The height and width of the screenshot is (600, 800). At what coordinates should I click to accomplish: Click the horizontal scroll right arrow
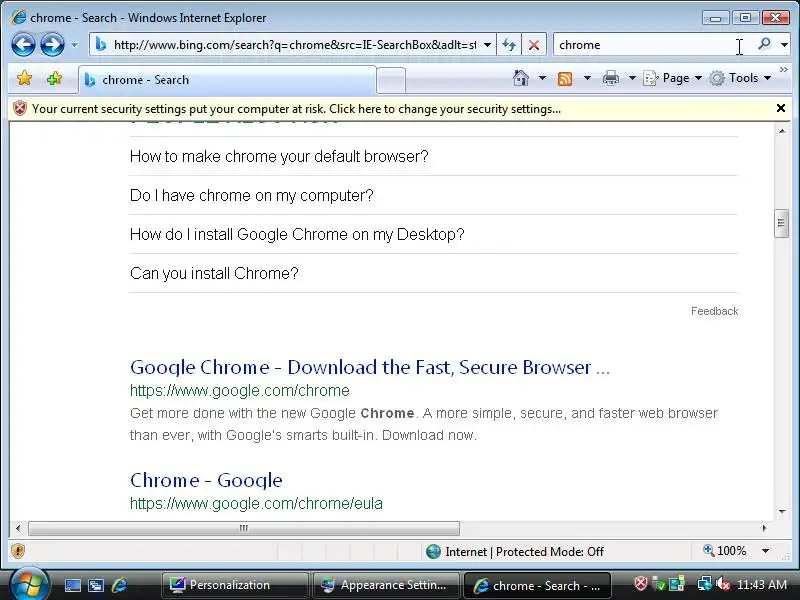point(764,528)
